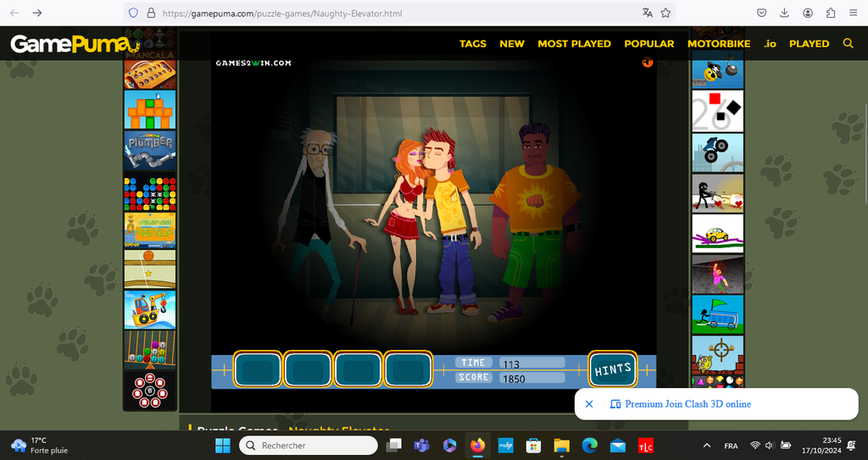Viewport: 868px width, 460px height.
Task: Select the first empty inventory slot
Action: (258, 369)
